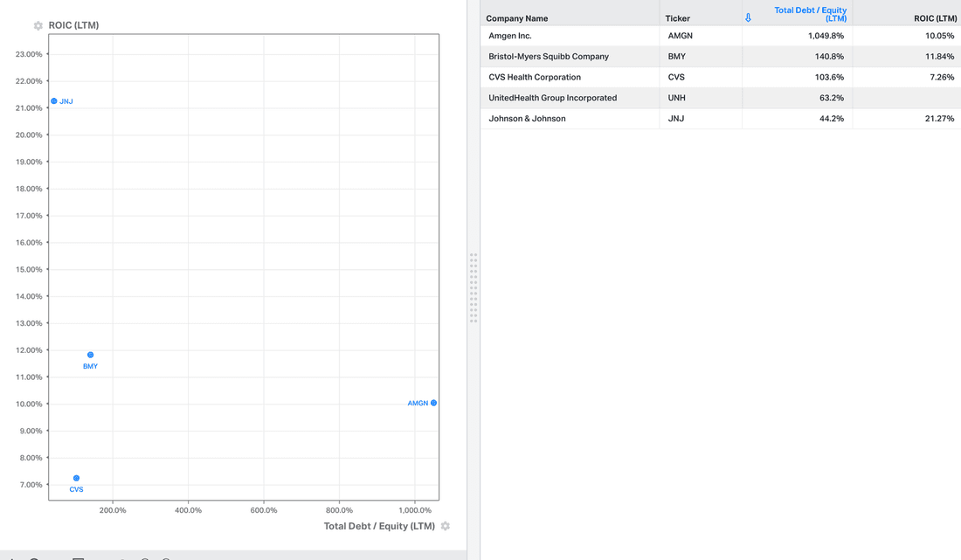Select CVS Health Corporation row
This screenshot has height=560, width=961.
pyautogui.click(x=721, y=77)
